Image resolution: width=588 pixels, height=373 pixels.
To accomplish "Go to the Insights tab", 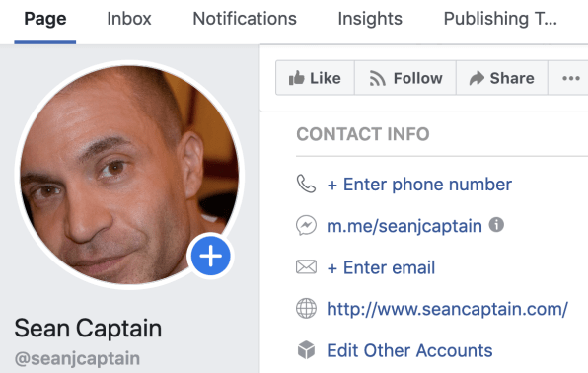I will [370, 19].
